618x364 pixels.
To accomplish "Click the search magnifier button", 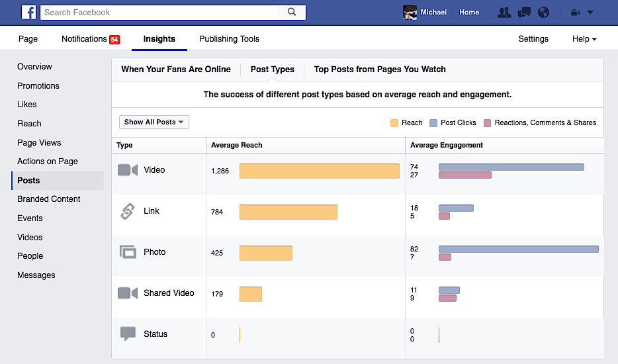I will tap(292, 12).
